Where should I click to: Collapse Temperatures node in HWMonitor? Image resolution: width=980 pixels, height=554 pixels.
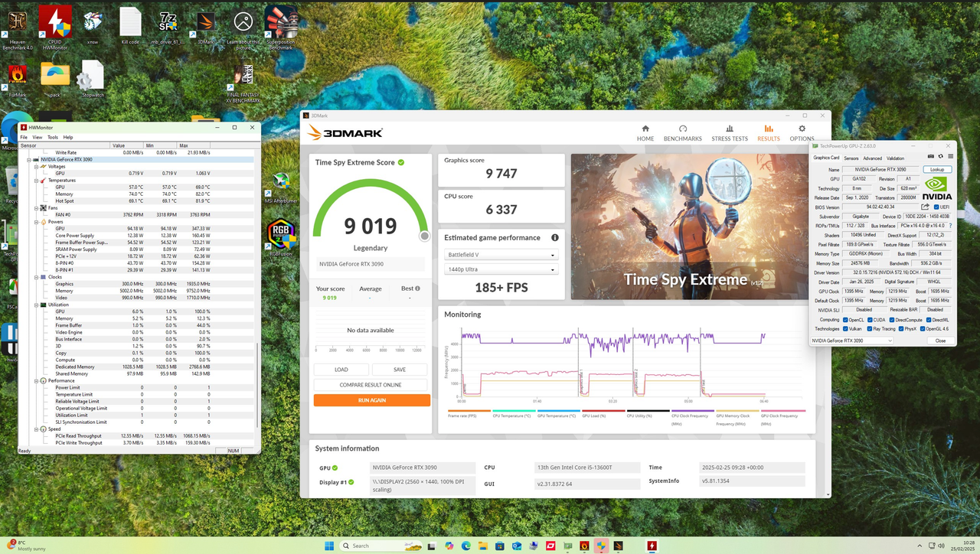pos(36,180)
